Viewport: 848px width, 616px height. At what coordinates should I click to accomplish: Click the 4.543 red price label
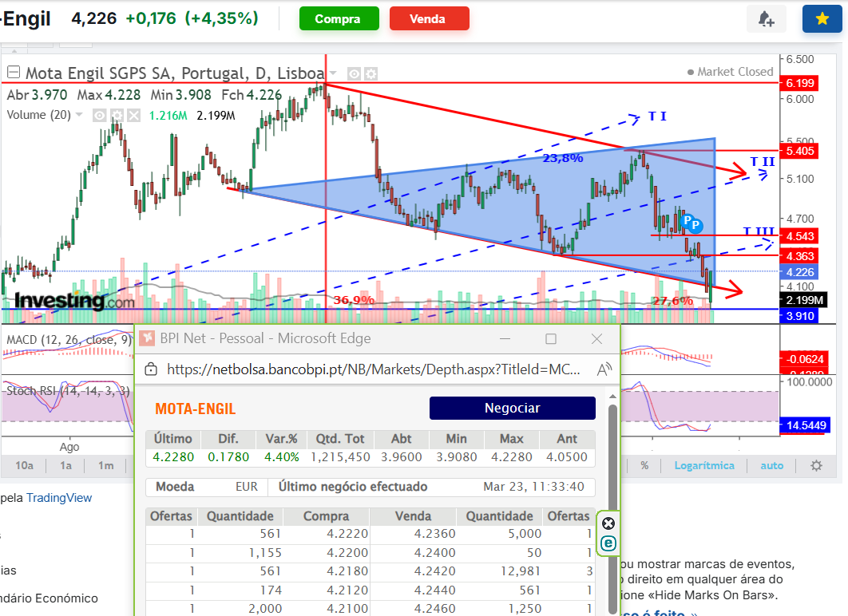coord(799,236)
